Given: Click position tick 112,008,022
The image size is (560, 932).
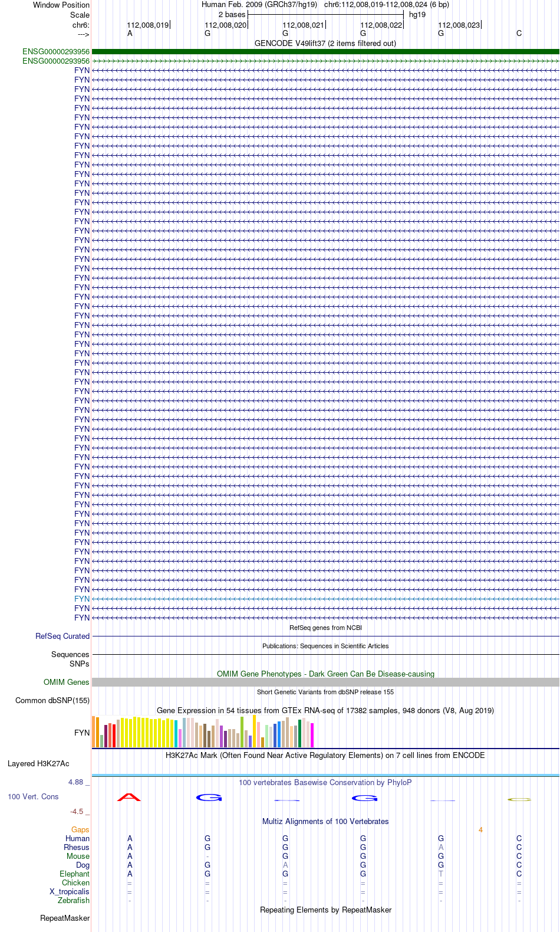Looking at the screenshot, I should click(381, 25).
